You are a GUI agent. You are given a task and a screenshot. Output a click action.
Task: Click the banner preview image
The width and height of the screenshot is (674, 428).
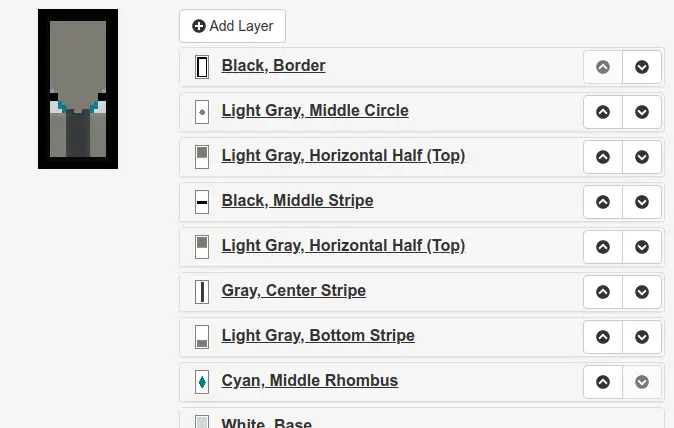(78, 89)
